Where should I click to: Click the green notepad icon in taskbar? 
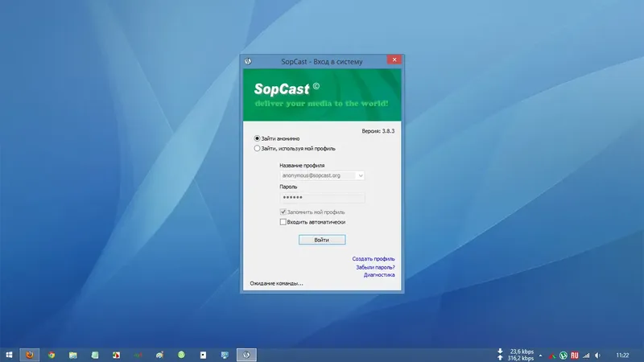pos(95,355)
